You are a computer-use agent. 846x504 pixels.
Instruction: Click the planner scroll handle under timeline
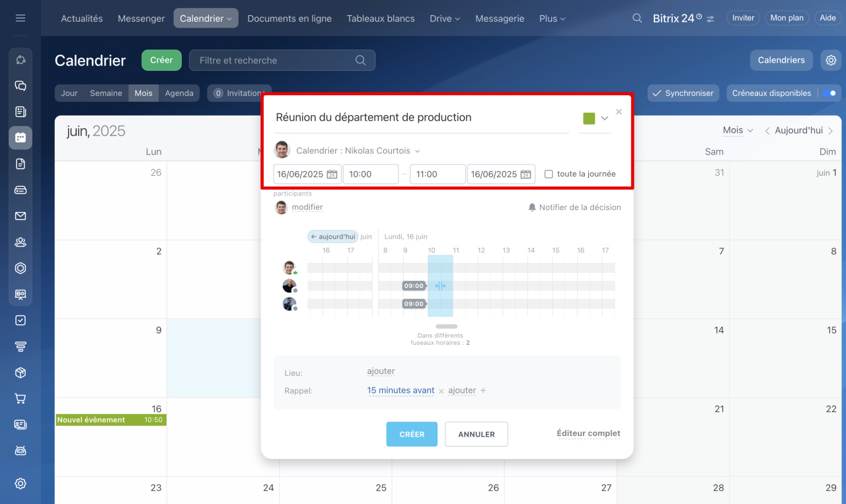pyautogui.click(x=447, y=326)
